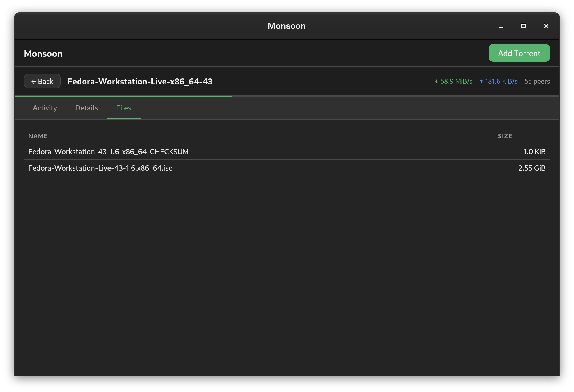Click the green torrent progress bar
The height and width of the screenshot is (392, 574).
pyautogui.click(x=123, y=97)
